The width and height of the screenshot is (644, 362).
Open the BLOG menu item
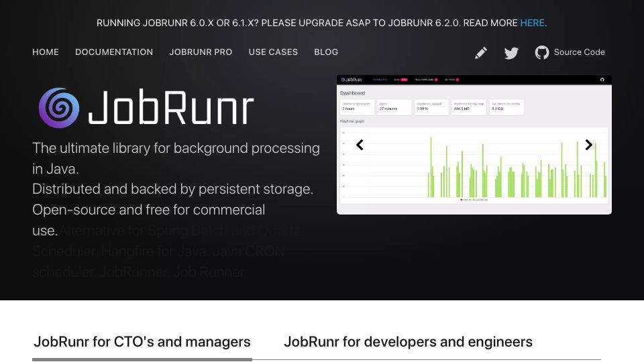point(326,52)
